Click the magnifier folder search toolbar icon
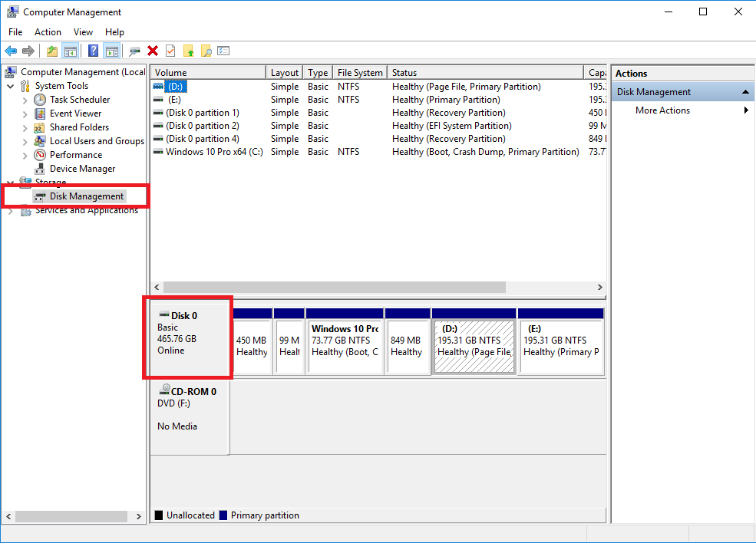 206,51
